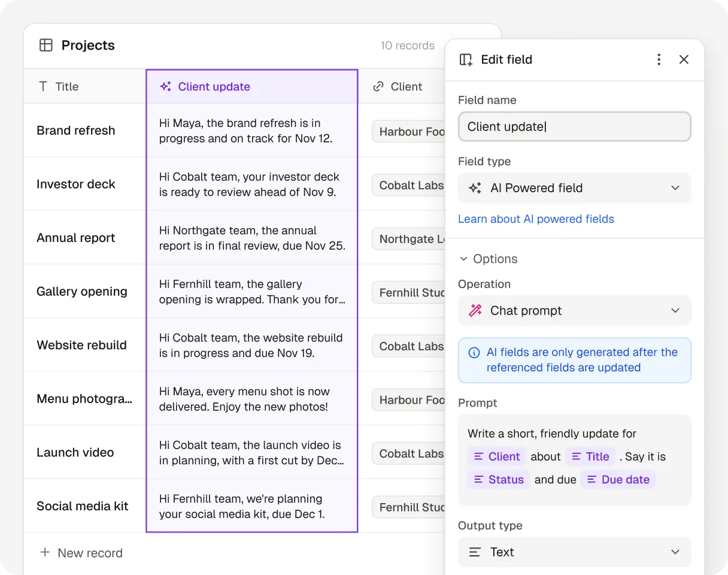Click the Northgate annual report update cell
The image size is (728, 575).
[252, 238]
